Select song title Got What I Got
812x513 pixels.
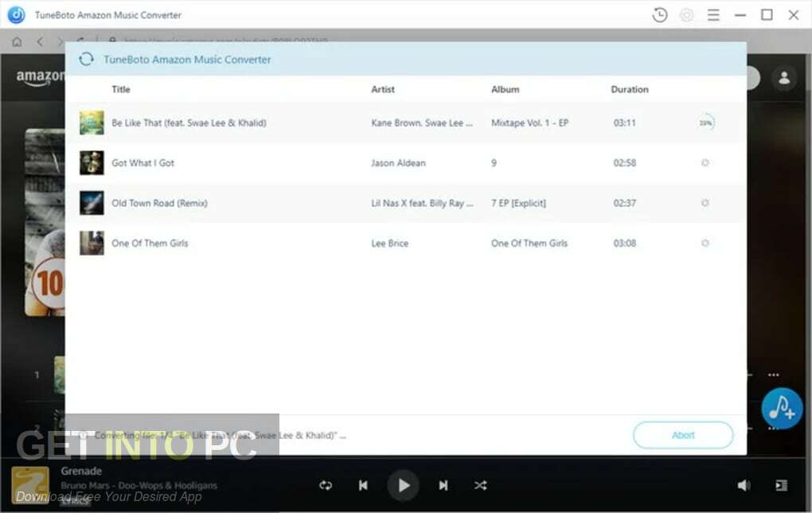click(x=143, y=163)
